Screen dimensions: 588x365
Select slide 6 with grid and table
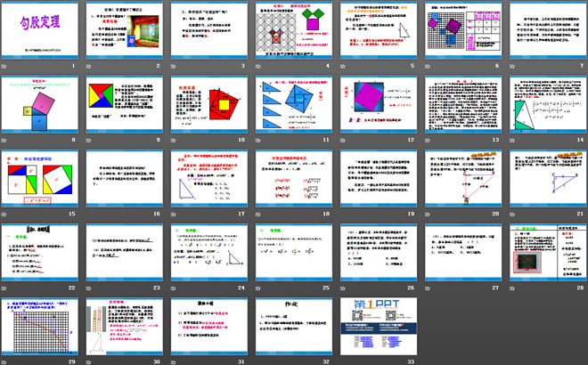463,30
